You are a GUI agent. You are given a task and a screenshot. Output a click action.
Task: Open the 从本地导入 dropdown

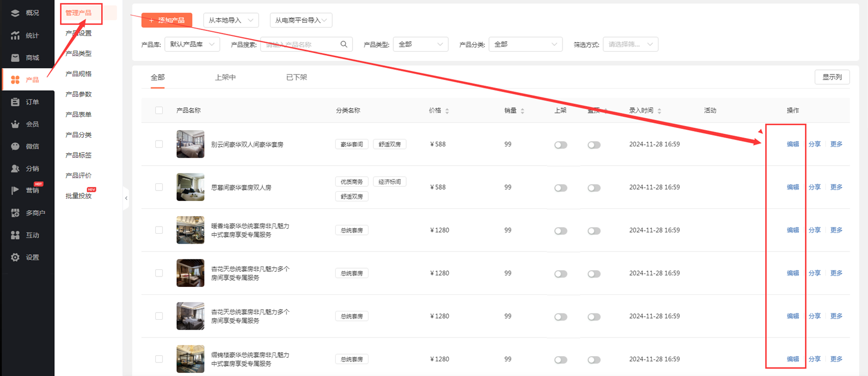pos(230,20)
